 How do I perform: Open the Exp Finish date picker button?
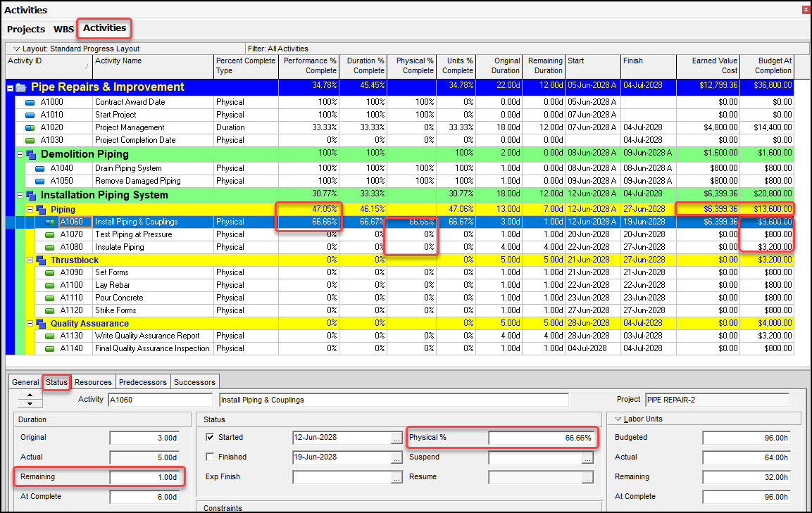[396, 478]
